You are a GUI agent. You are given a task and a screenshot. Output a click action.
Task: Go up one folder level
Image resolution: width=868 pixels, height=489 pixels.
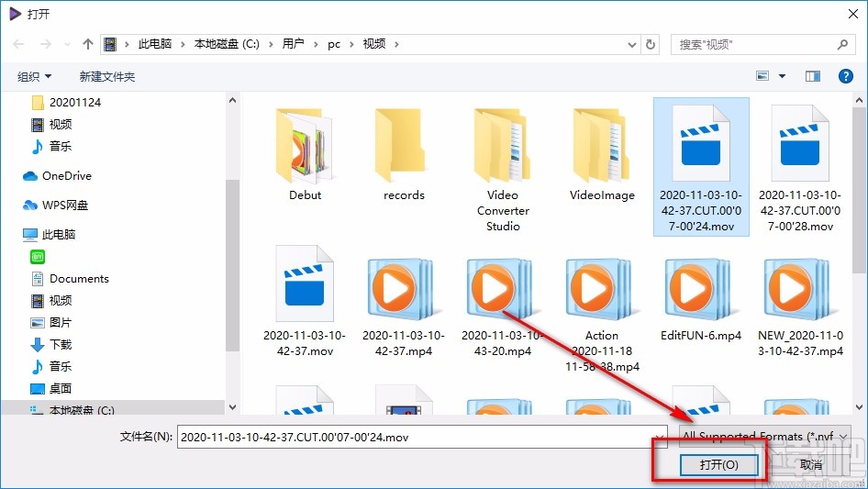87,44
